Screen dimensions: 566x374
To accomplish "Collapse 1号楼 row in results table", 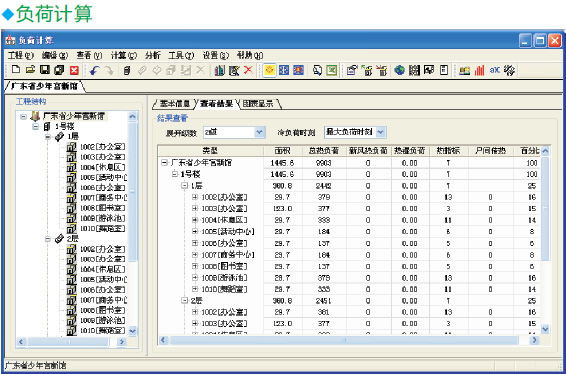I will coord(175,174).
